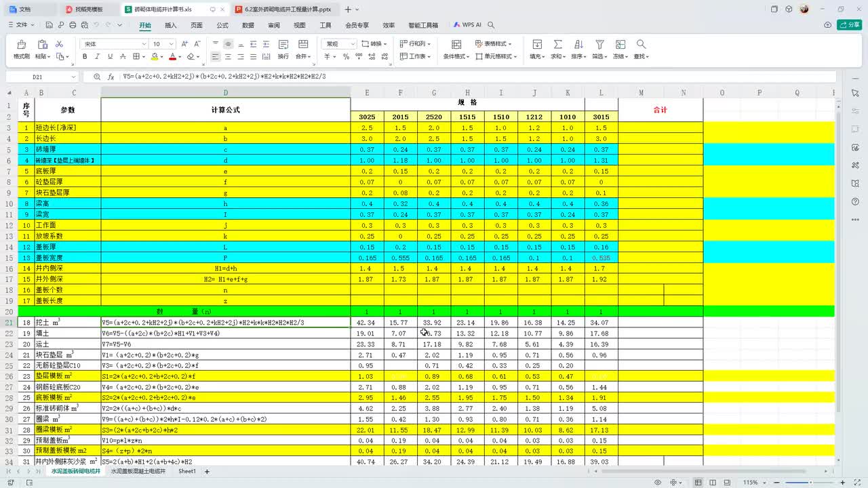The height and width of the screenshot is (488, 868).
Task: Click the zoom magnifier beside fx
Action: click(x=97, y=77)
